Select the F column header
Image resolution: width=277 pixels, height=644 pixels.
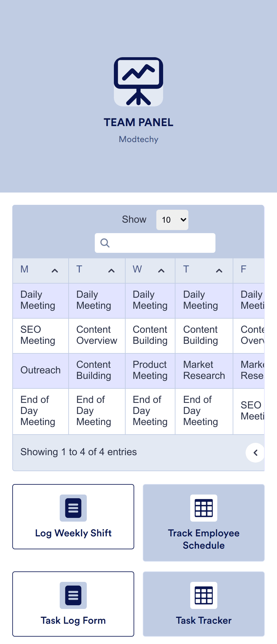pos(243,269)
